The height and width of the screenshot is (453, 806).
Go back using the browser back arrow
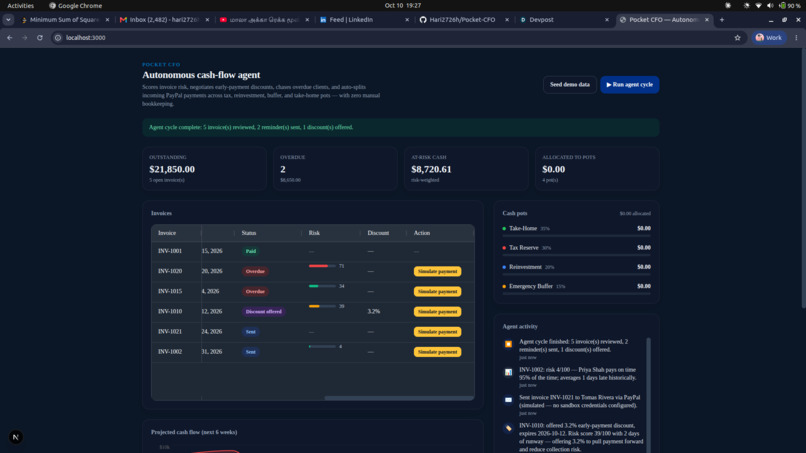[10, 38]
